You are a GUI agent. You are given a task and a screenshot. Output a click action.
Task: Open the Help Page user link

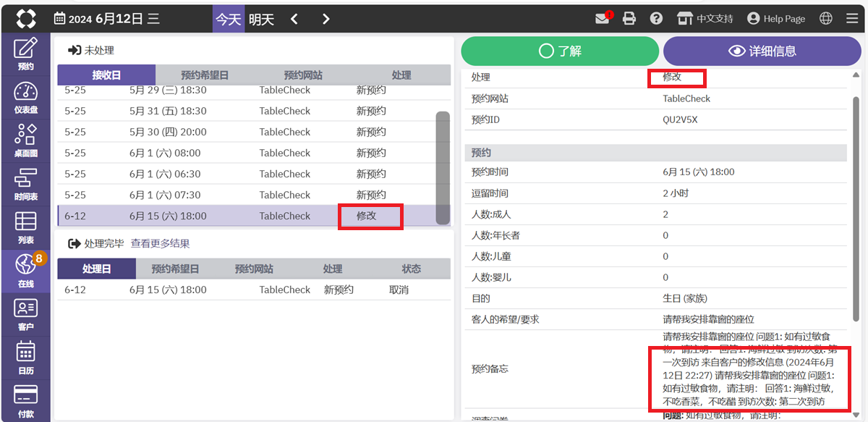(776, 19)
